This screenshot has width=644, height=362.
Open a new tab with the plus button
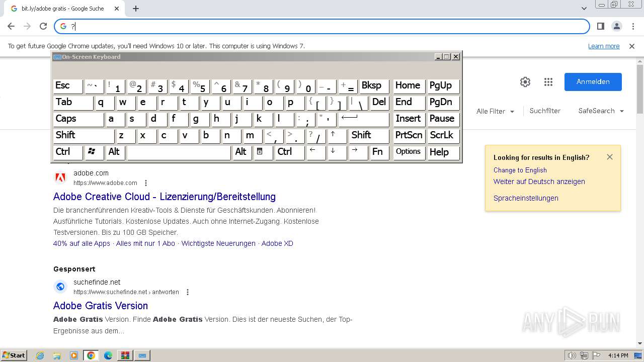(136, 9)
